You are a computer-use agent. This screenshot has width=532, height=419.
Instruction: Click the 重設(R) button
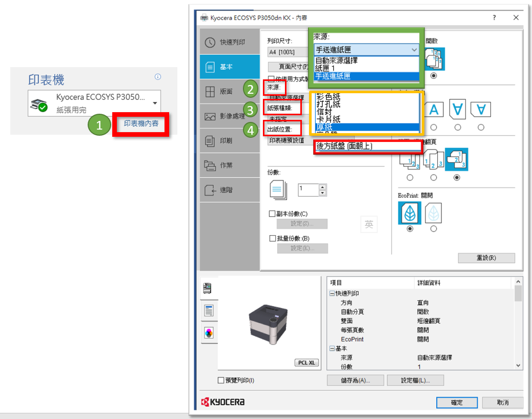point(486,258)
